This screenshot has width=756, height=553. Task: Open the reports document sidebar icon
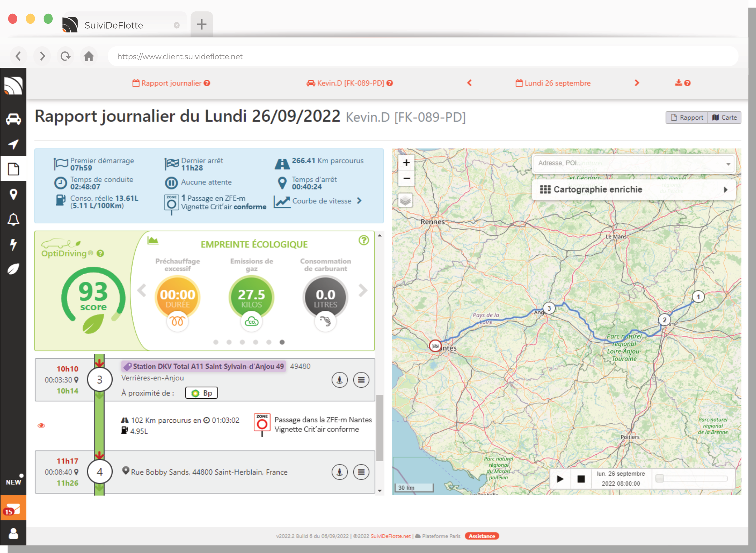click(x=13, y=169)
